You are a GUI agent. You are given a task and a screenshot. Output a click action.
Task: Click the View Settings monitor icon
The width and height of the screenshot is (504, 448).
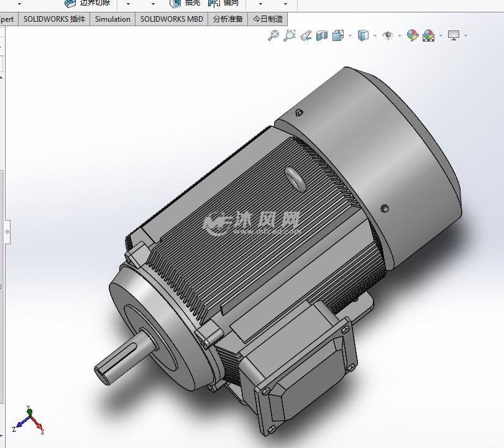tap(455, 35)
